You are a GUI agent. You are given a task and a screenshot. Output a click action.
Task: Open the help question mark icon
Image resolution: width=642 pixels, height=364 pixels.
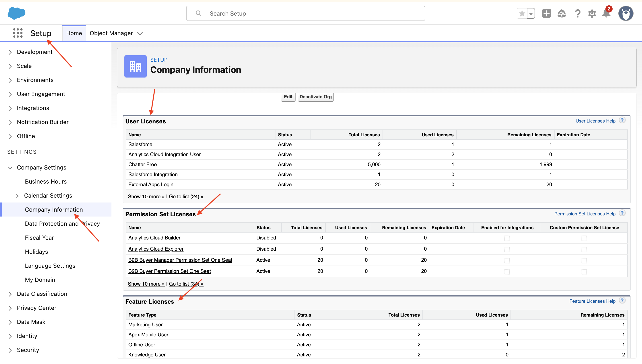pyautogui.click(x=578, y=14)
